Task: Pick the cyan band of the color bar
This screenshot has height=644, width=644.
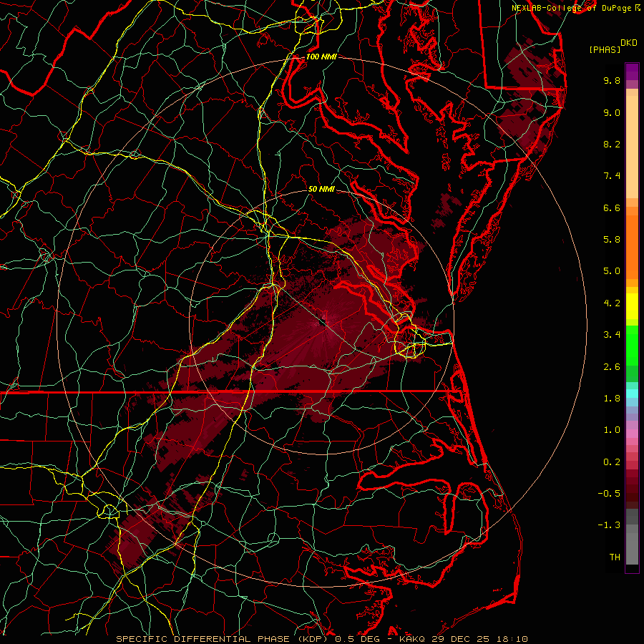Action: 632,394
